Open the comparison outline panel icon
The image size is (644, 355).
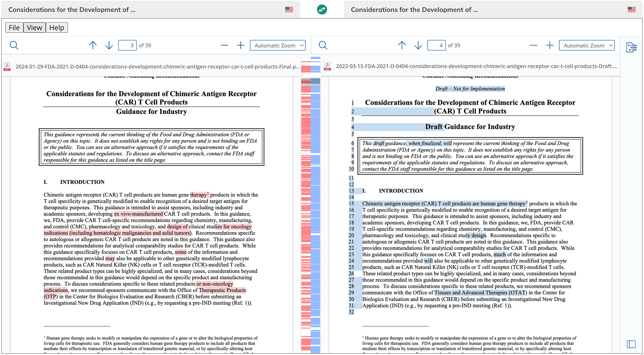pyautogui.click(x=631, y=47)
